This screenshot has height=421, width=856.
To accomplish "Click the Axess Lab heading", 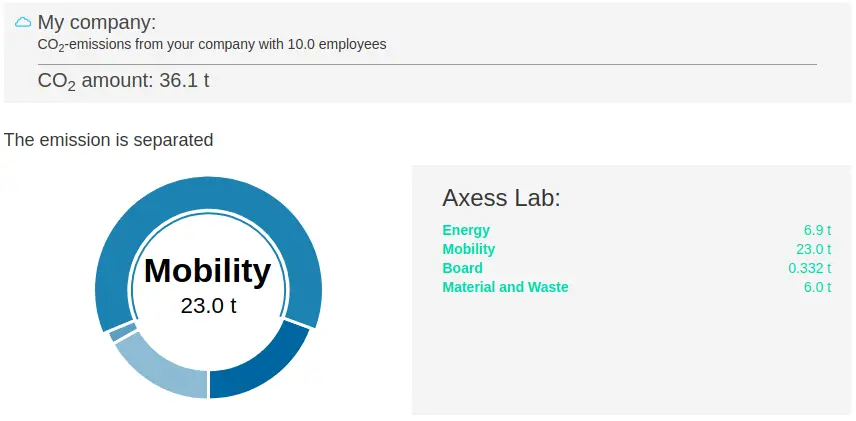I will [501, 197].
